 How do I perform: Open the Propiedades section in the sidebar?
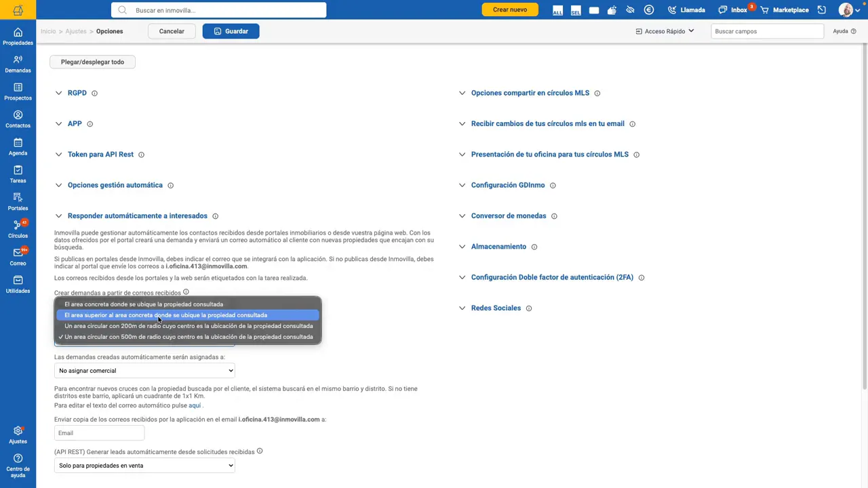pos(18,37)
